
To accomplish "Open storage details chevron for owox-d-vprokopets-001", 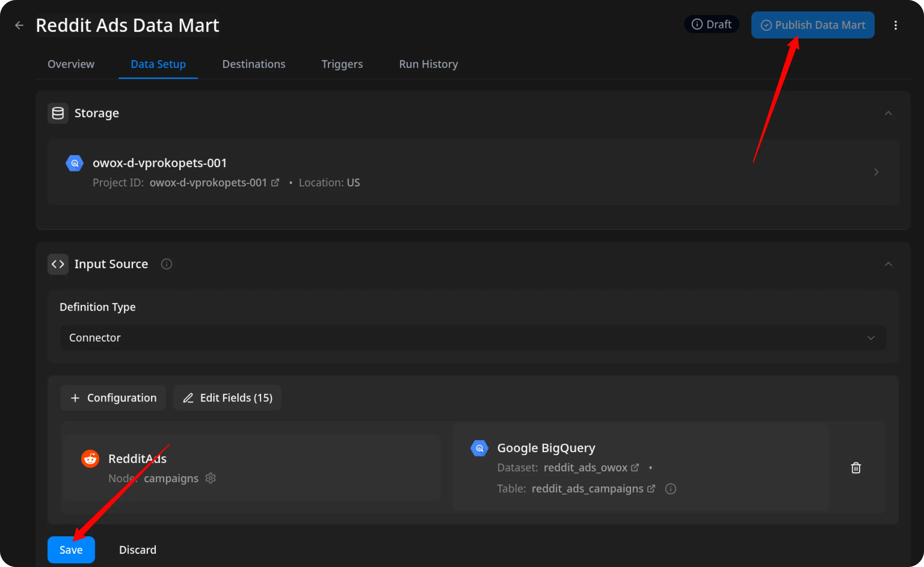I will pos(876,172).
